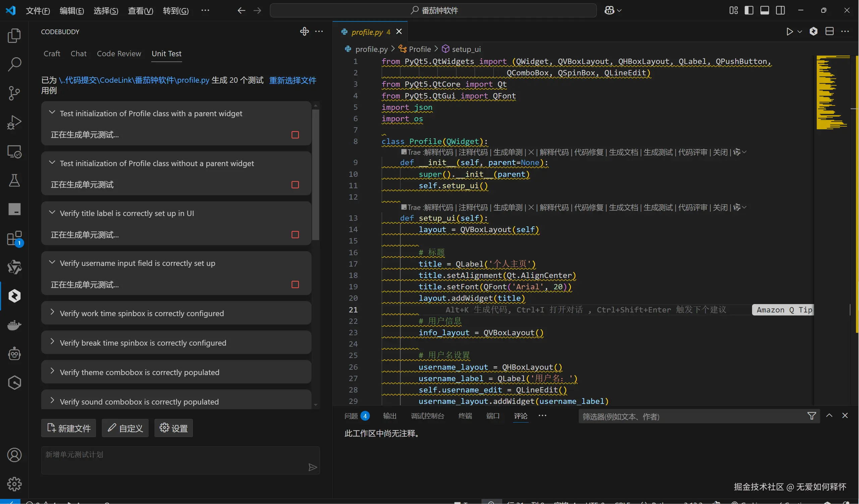Viewport: 859px width, 504px height.
Task: Click split editor icon in editor toolbar
Action: coord(829,32)
